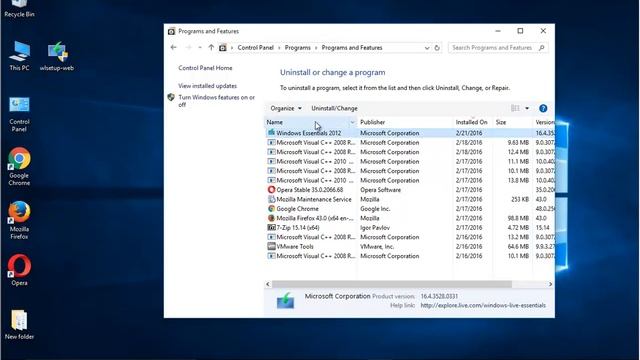This screenshot has height=360, width=640.
Task: Refresh the Programs and Features list
Action: (437, 48)
